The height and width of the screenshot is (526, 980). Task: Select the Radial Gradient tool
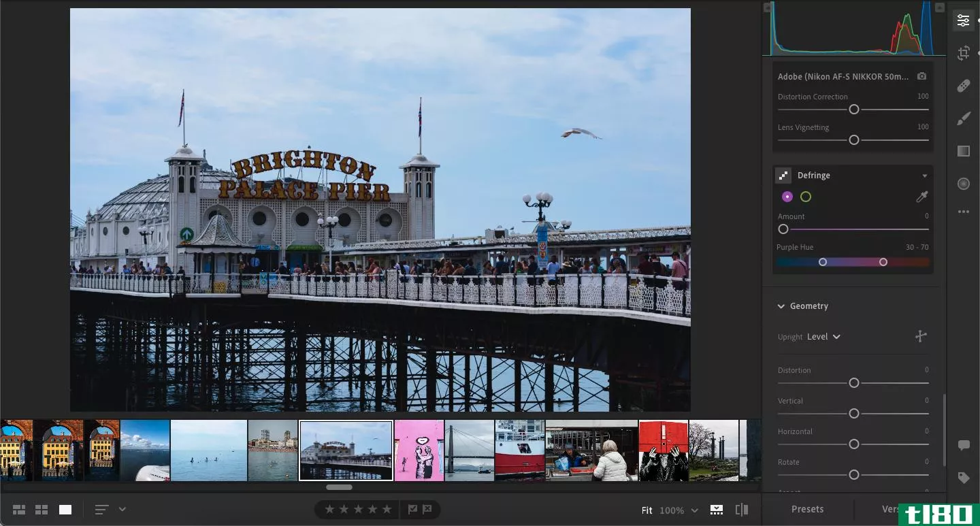(963, 184)
